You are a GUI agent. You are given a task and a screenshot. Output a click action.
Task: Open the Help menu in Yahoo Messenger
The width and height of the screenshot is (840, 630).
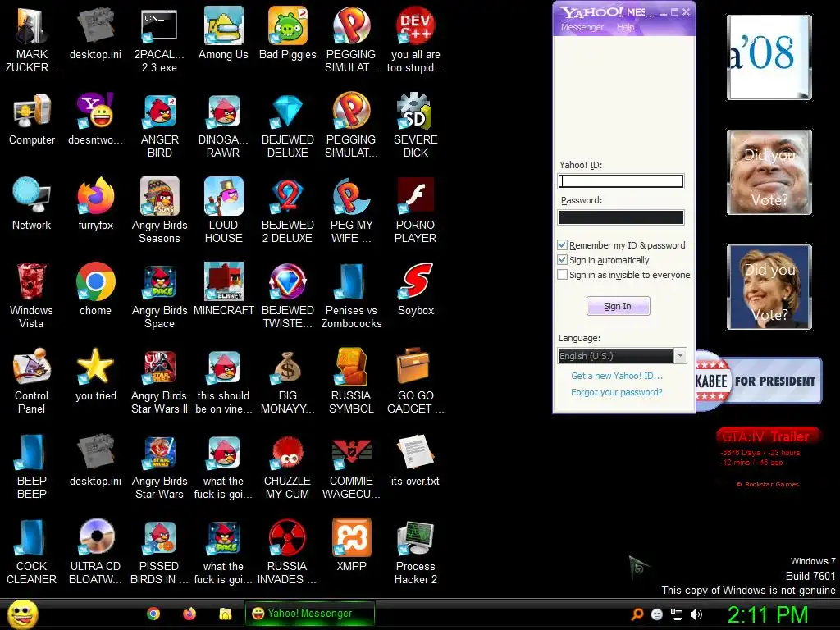[625, 27]
